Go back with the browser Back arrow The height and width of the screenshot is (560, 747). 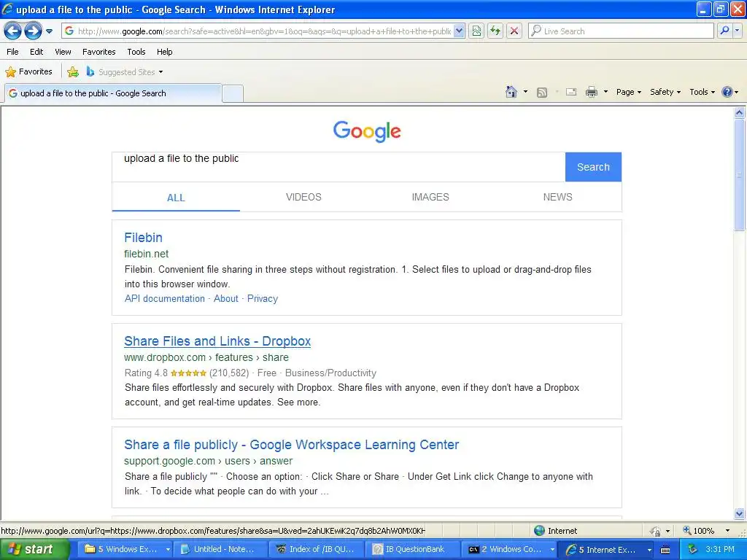pos(13,31)
